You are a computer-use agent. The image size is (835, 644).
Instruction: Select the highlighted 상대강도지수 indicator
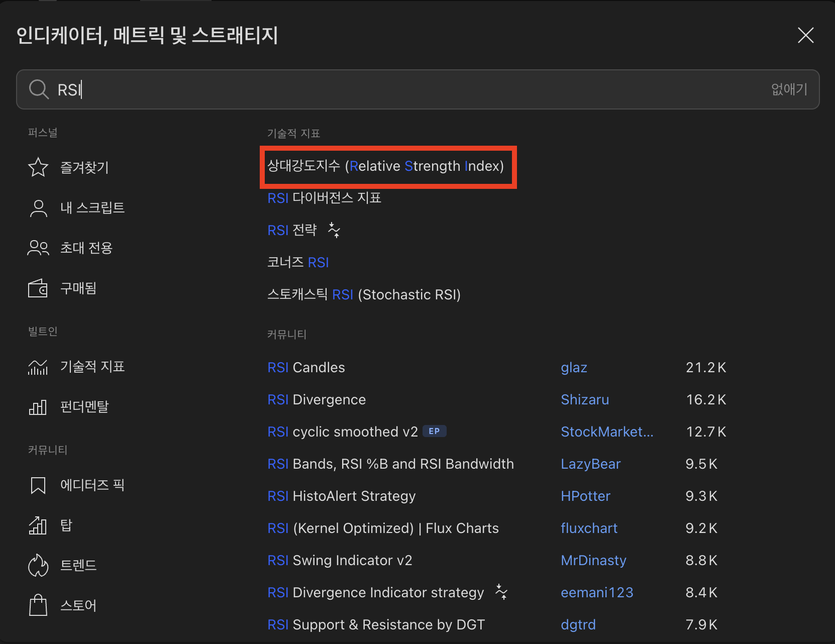(386, 166)
